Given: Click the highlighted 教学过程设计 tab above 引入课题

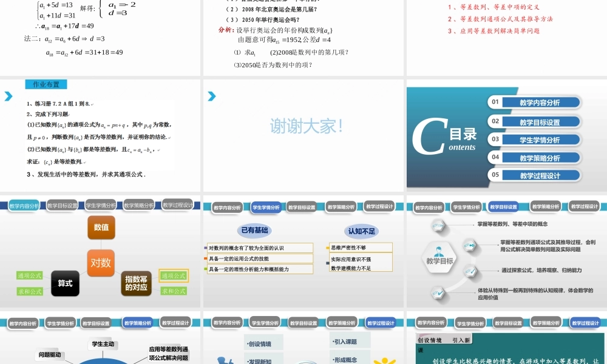Looking at the screenshot, I should [381, 323].
